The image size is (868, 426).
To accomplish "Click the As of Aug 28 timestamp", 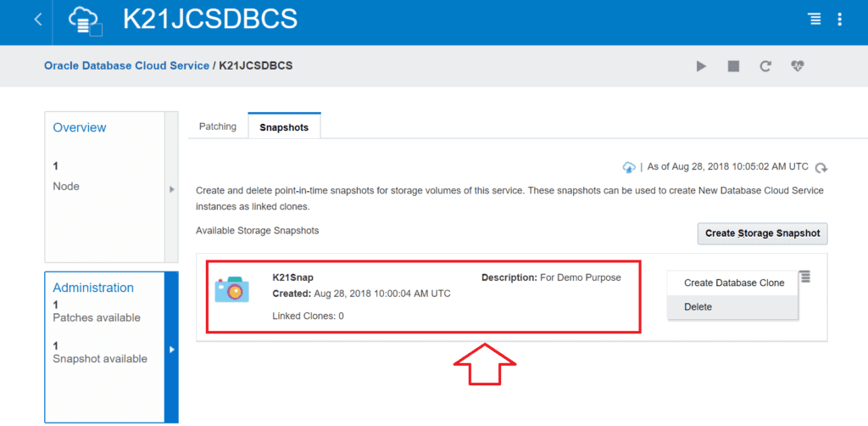I will click(x=727, y=166).
